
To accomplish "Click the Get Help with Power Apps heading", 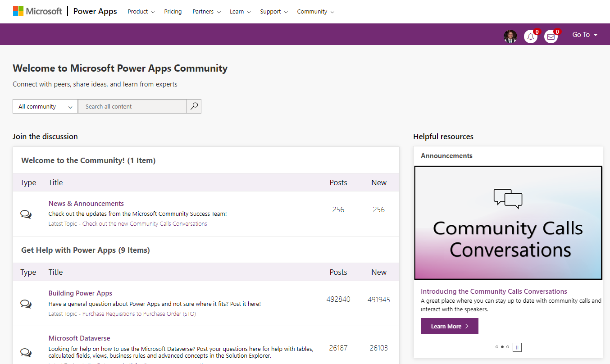I will (86, 250).
